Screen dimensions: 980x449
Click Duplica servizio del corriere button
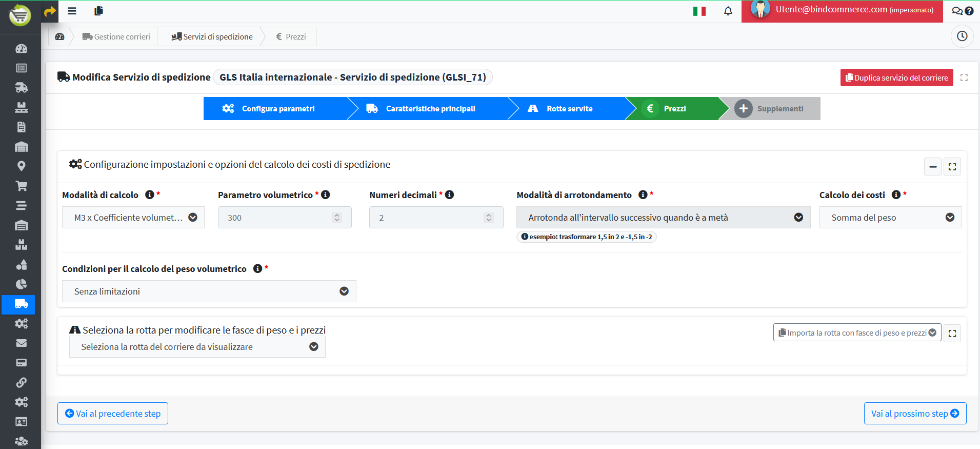click(x=896, y=78)
